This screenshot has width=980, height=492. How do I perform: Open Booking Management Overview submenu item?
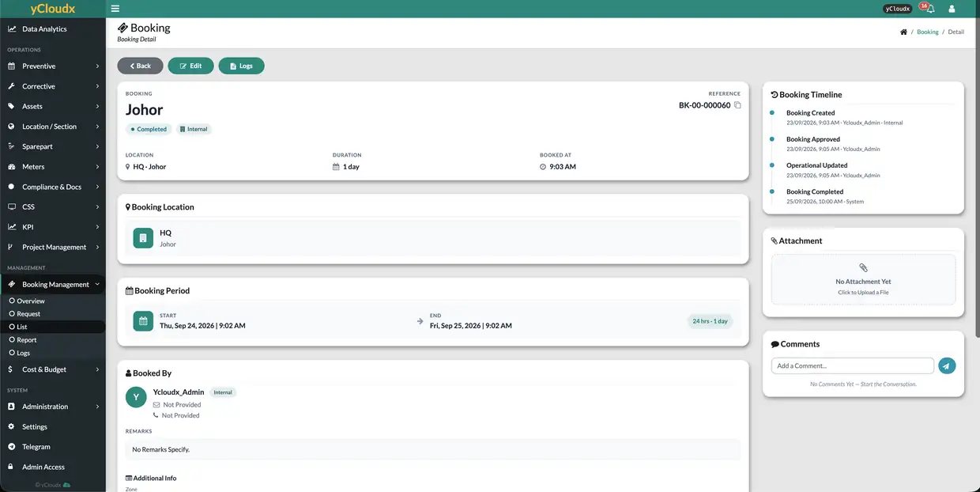coord(52,301)
